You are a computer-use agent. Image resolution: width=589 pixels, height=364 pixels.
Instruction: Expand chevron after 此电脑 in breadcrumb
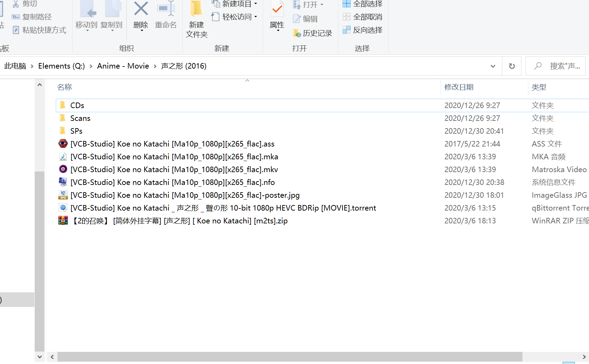[32, 66]
